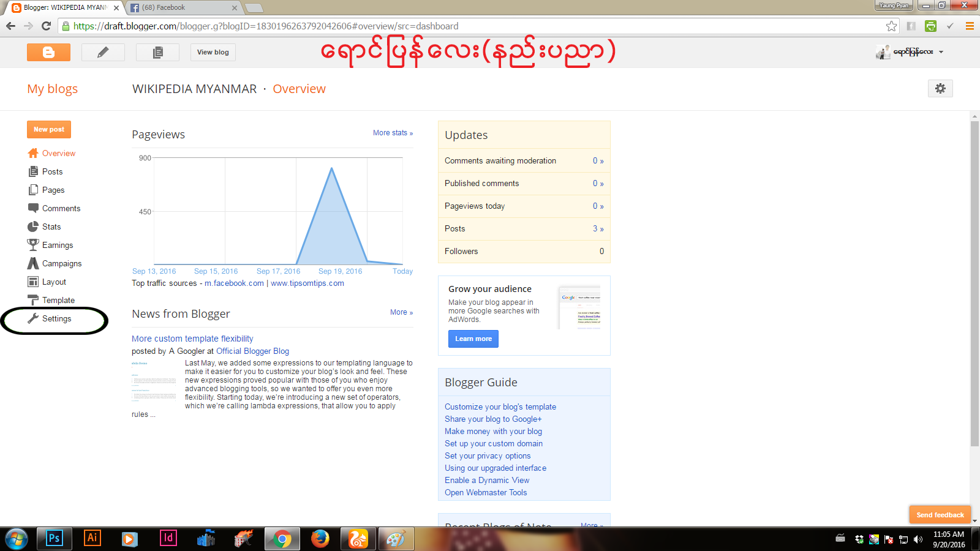Open a new browser tab
Image resolution: width=980 pixels, height=551 pixels.
(x=254, y=8)
